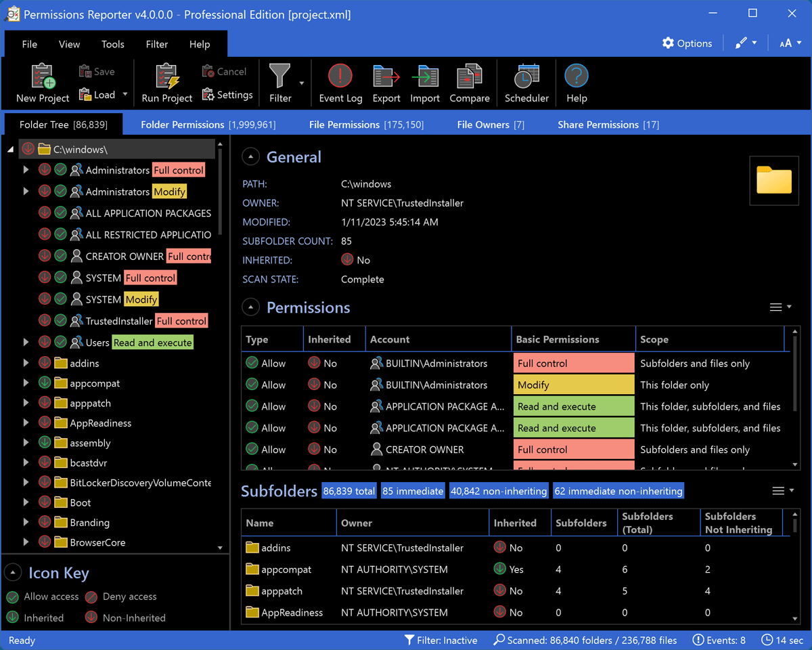The image size is (812, 650).
Task: Collapse the Icon Key panel
Action: [x=13, y=573]
